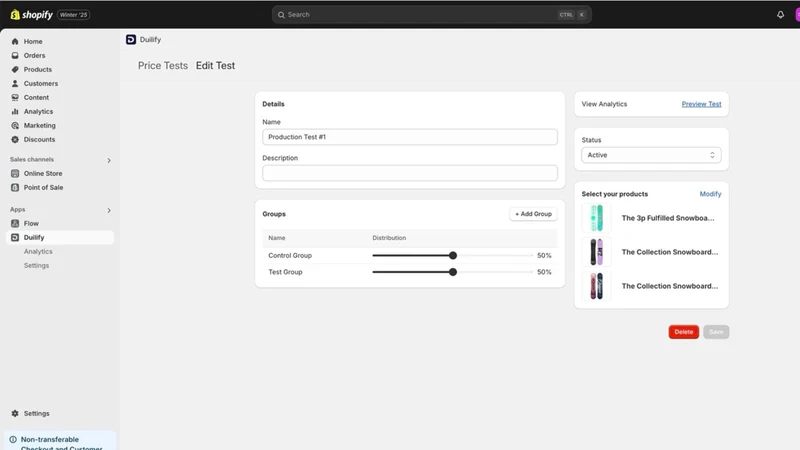
Task: Click the Marketing target icon
Action: coord(15,126)
